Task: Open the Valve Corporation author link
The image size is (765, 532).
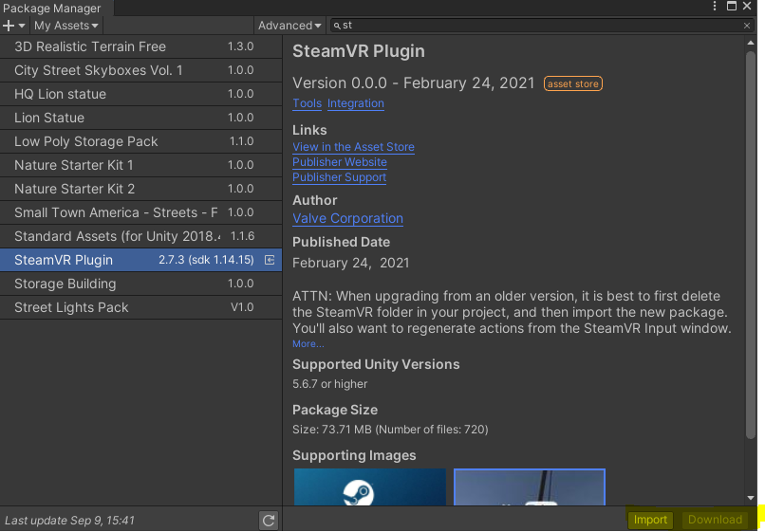Action: click(x=347, y=218)
